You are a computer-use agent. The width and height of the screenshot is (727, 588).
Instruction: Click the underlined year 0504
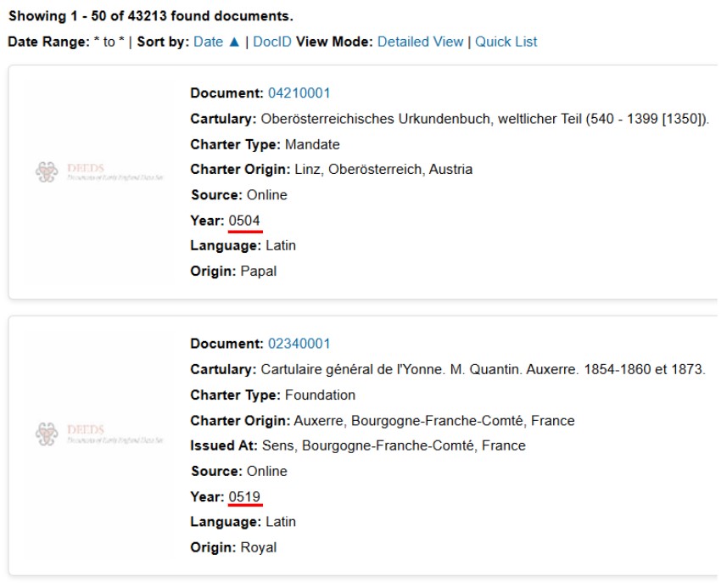[x=244, y=221]
